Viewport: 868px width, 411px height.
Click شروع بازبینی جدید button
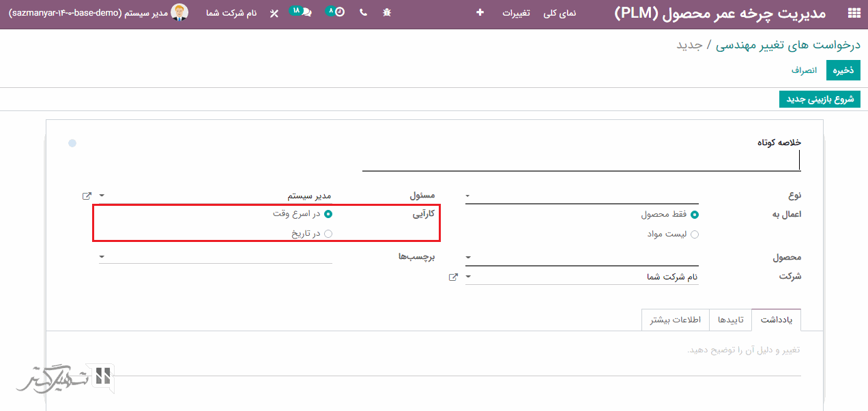click(x=820, y=100)
